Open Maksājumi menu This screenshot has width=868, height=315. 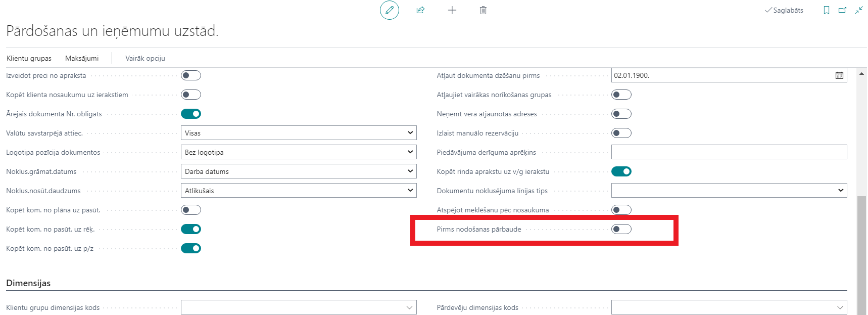tap(82, 58)
